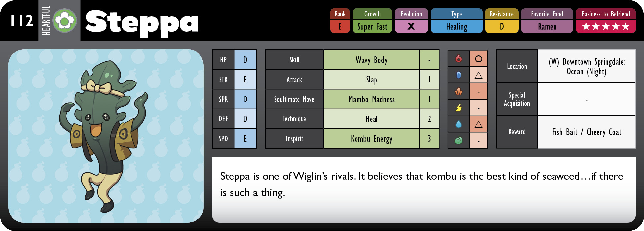Click the Heartful tribe flower icon
The image size is (644, 231).
pos(65,21)
